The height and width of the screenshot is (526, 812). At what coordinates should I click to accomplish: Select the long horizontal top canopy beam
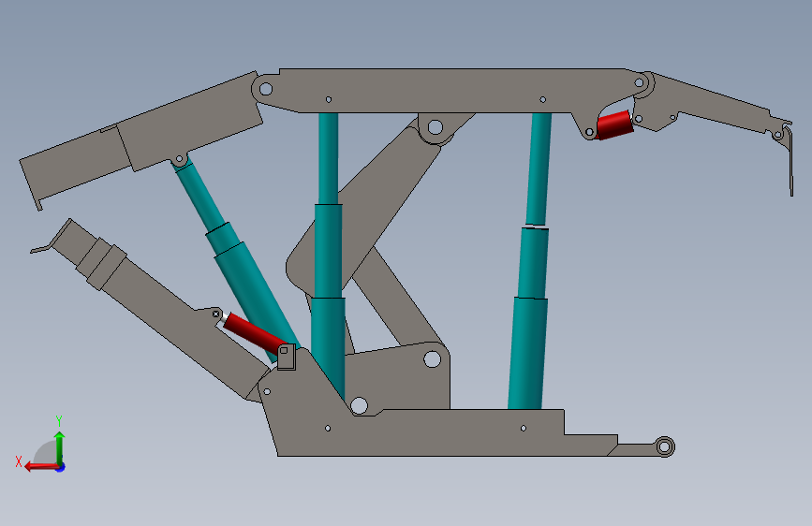pyautogui.click(x=446, y=91)
